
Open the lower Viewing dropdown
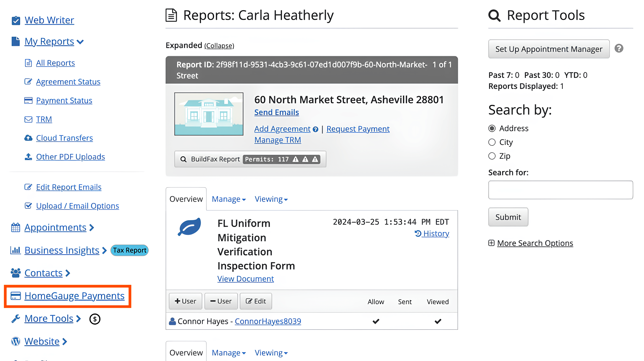coord(271,353)
